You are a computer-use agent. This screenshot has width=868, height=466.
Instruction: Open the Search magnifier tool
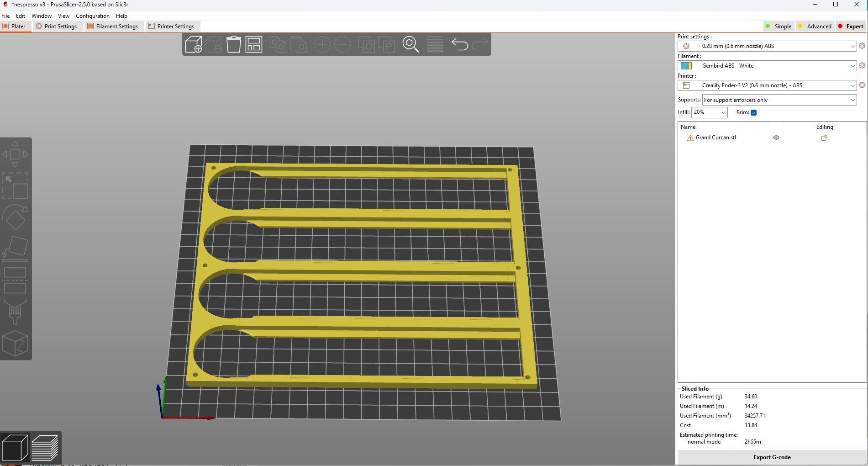411,44
